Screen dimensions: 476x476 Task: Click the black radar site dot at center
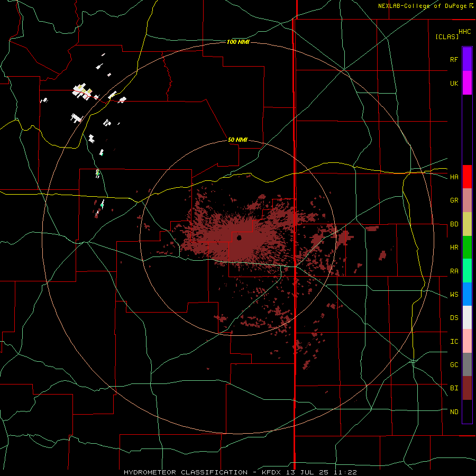click(x=239, y=237)
